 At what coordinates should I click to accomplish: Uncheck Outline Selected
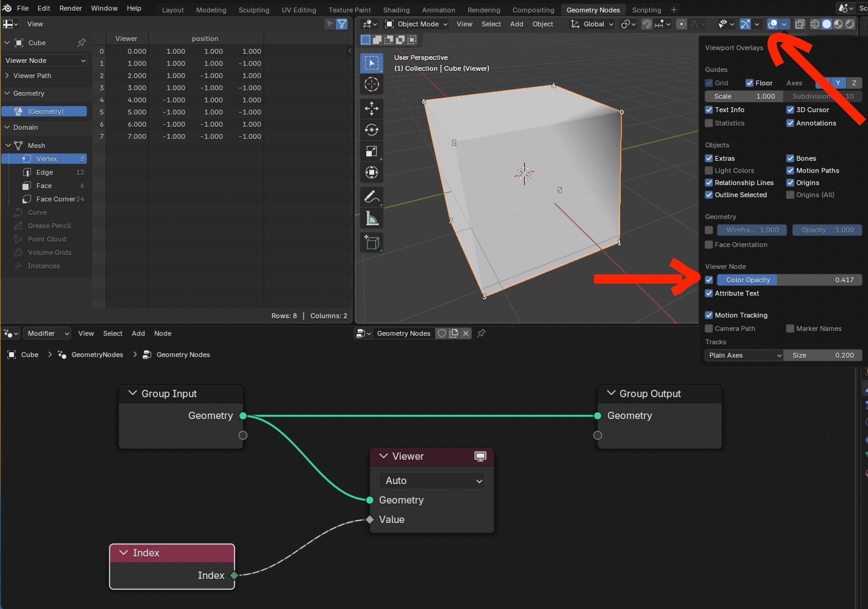[709, 195]
